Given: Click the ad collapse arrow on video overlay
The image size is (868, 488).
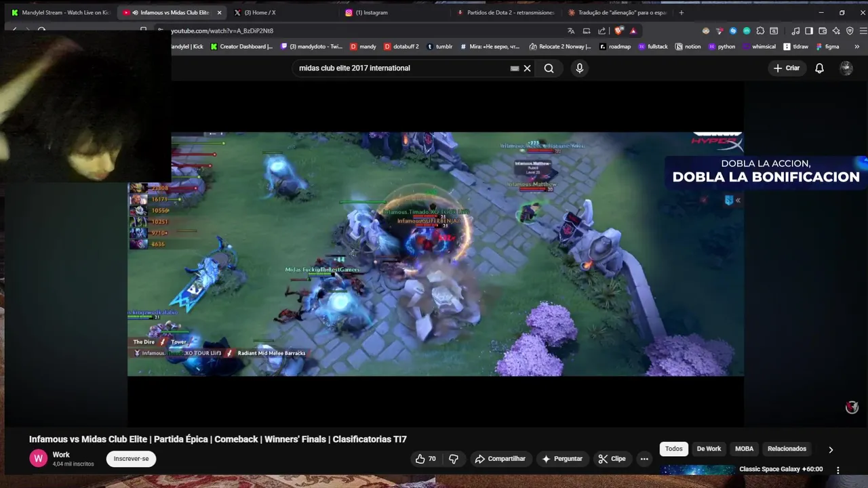Looking at the screenshot, I should (x=738, y=200).
